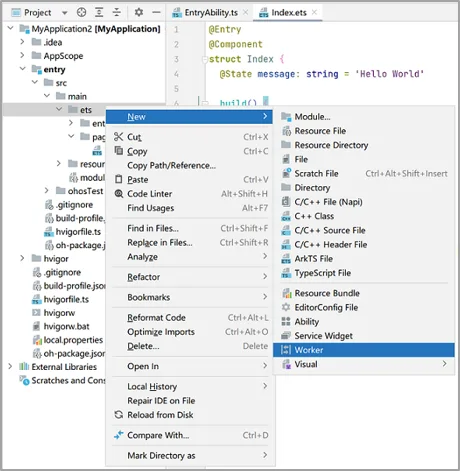460x471 pixels.
Task: Click the scissors Cut icon in context menu
Action: (118, 137)
